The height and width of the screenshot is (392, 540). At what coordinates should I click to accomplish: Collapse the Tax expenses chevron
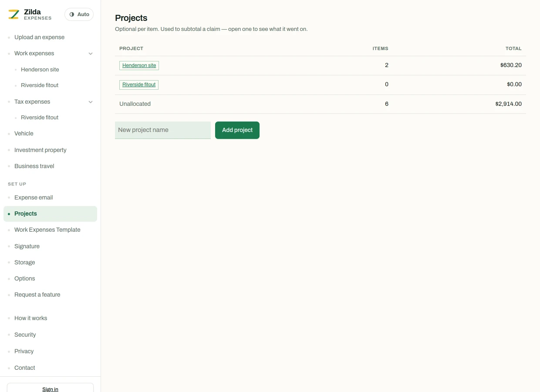[91, 102]
